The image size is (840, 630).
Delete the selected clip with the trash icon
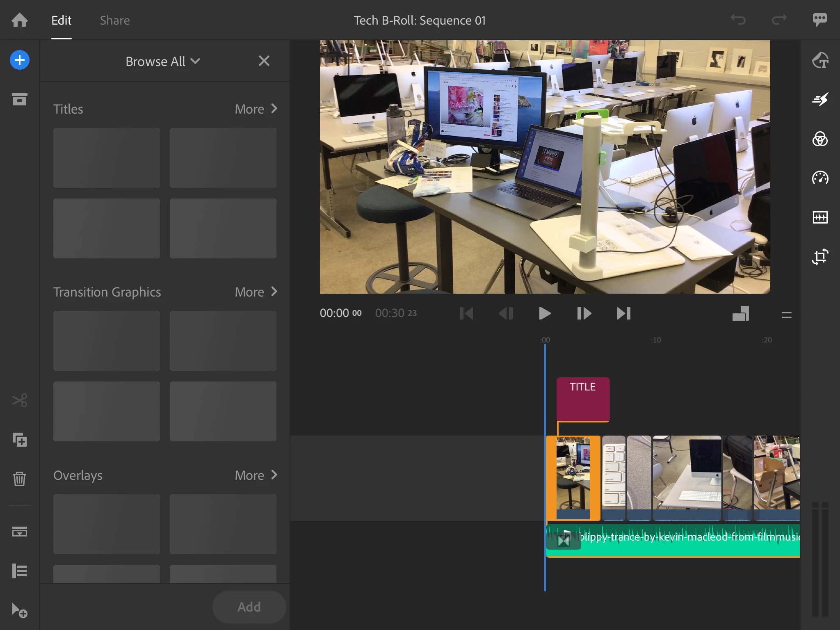point(19,479)
